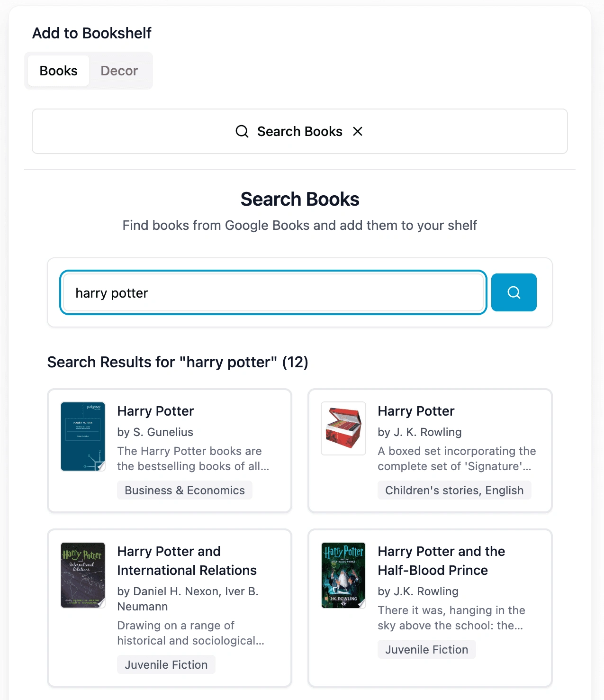The width and height of the screenshot is (604, 700).
Task: Click boxed set description text
Action: click(457, 458)
